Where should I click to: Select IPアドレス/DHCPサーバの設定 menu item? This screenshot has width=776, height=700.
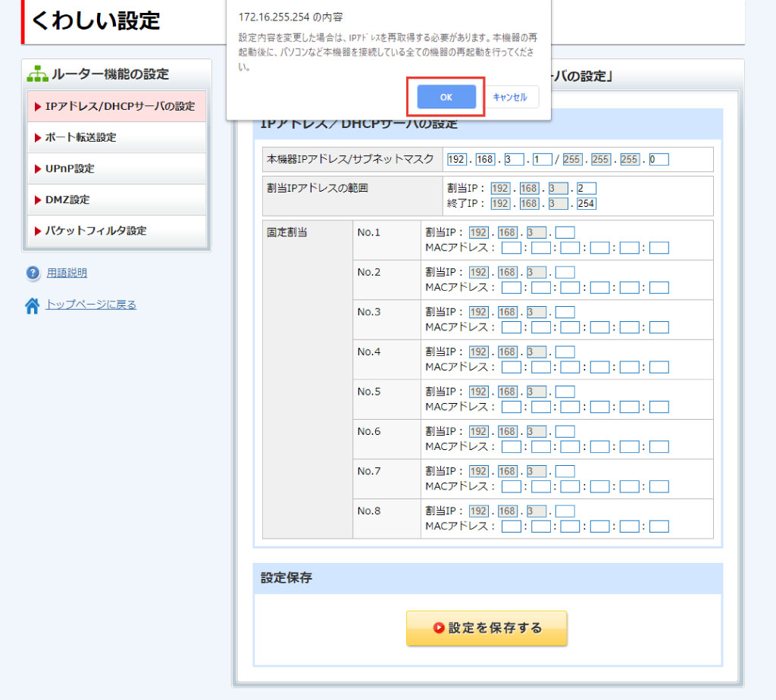click(117, 106)
